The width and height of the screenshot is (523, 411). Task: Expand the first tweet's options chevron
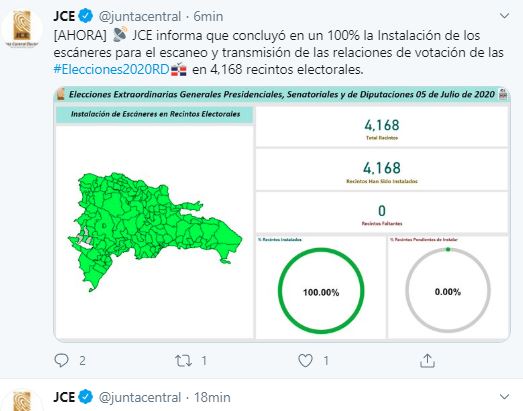(x=504, y=16)
